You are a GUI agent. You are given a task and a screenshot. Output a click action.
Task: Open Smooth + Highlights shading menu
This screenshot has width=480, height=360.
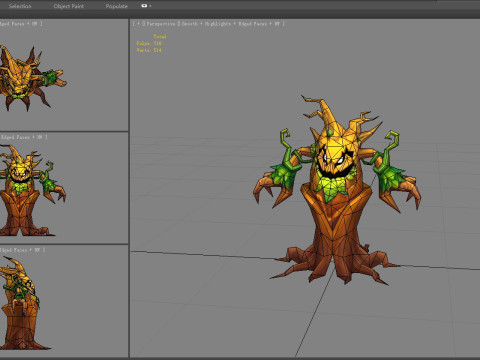206,24
